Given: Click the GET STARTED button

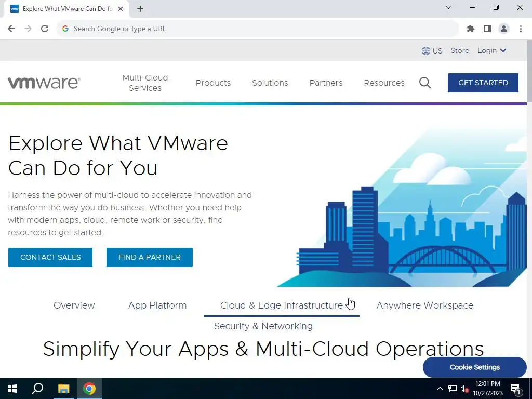Looking at the screenshot, I should [x=483, y=83].
